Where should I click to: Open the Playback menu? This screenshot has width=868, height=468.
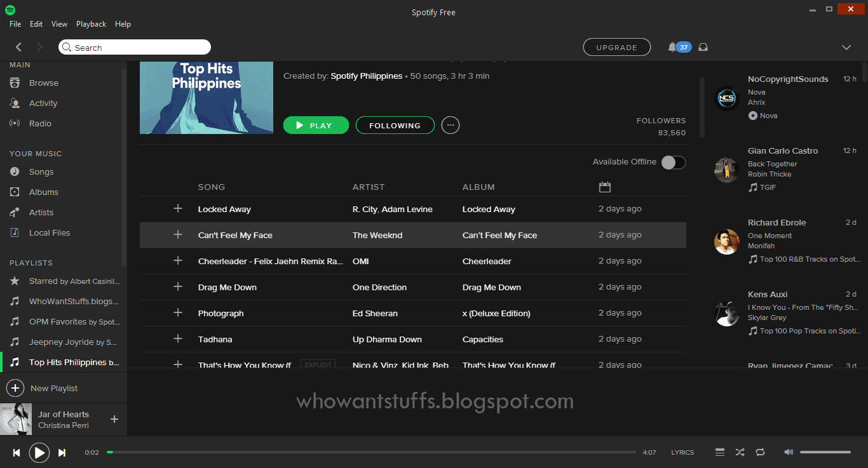click(x=92, y=24)
